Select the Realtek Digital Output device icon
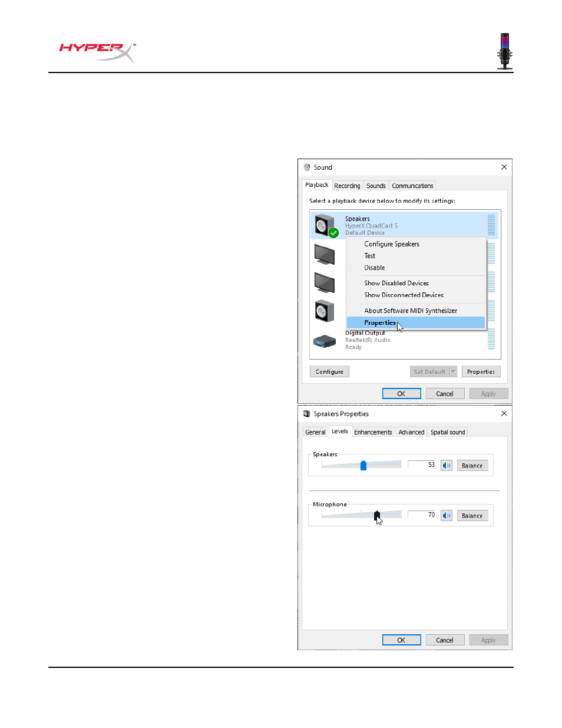 [325, 341]
